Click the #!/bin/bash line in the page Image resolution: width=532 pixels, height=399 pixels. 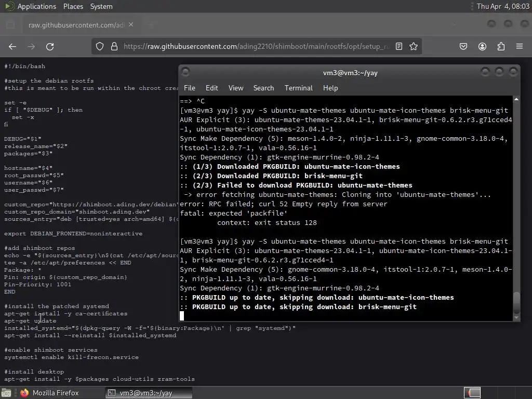[25, 66]
